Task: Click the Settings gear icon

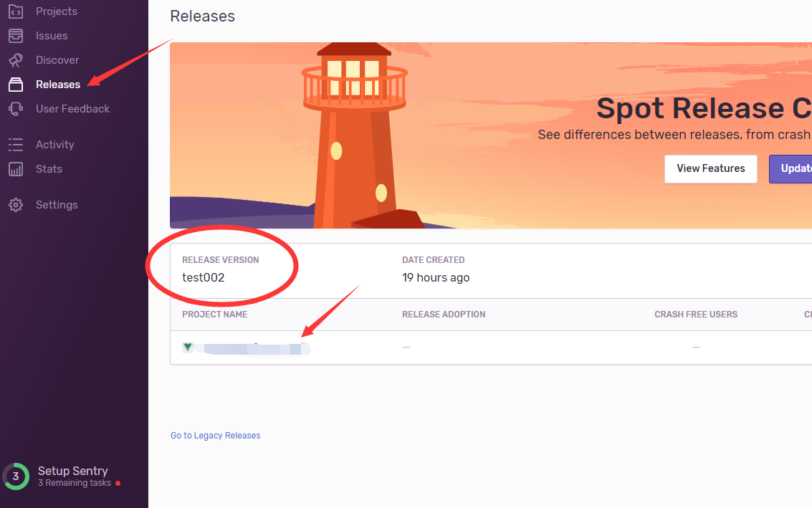Action: pos(16,204)
